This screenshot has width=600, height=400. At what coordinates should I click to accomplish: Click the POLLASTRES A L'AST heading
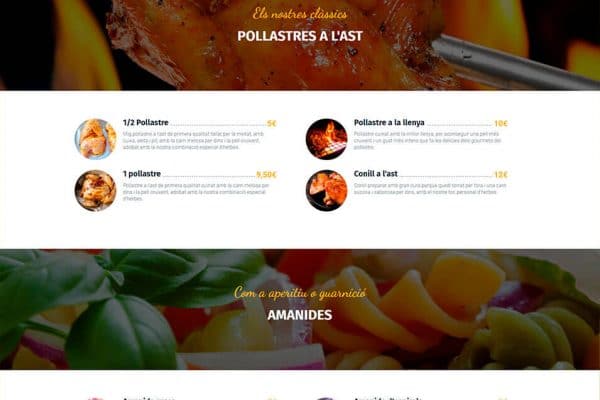click(x=300, y=36)
